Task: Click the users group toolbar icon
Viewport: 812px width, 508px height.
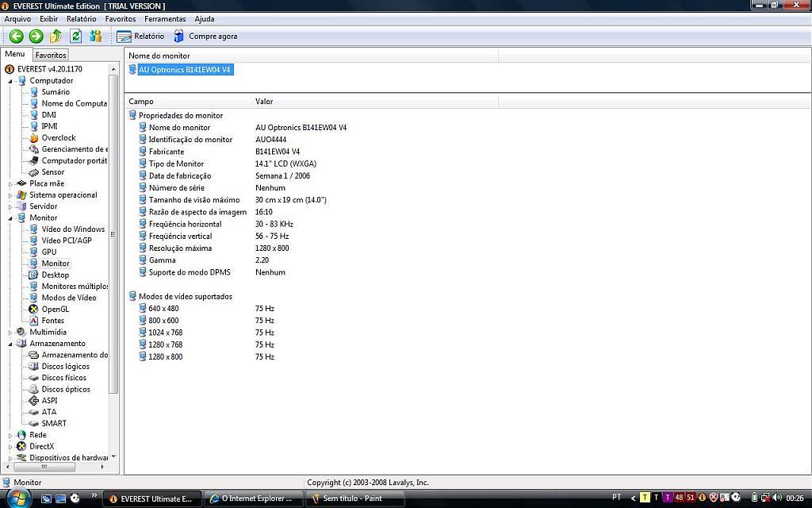Action: [x=95, y=36]
